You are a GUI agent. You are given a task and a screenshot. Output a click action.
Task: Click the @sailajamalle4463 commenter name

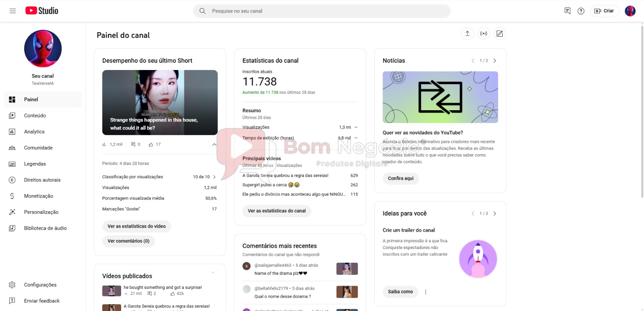point(273,266)
